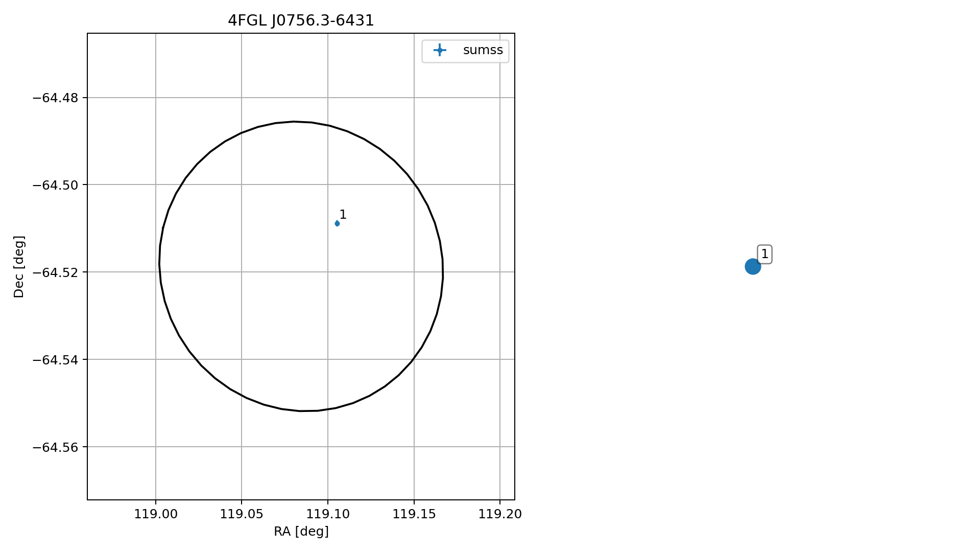Click the large blue dot on the right
Screen dimensions: 980x552
[753, 266]
